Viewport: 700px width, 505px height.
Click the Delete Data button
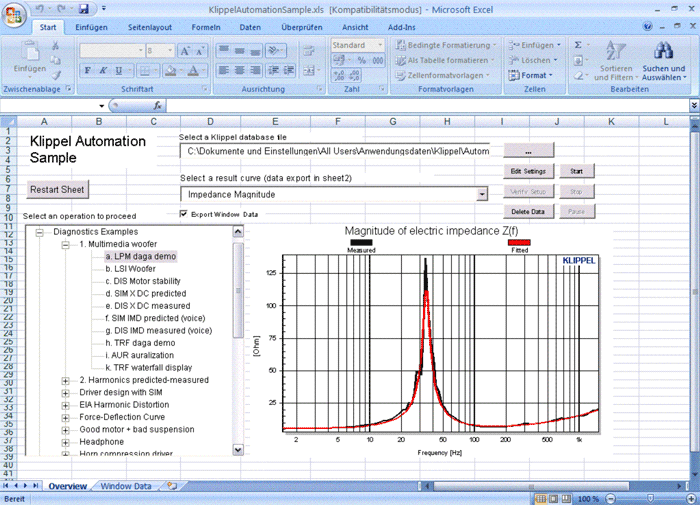click(528, 212)
